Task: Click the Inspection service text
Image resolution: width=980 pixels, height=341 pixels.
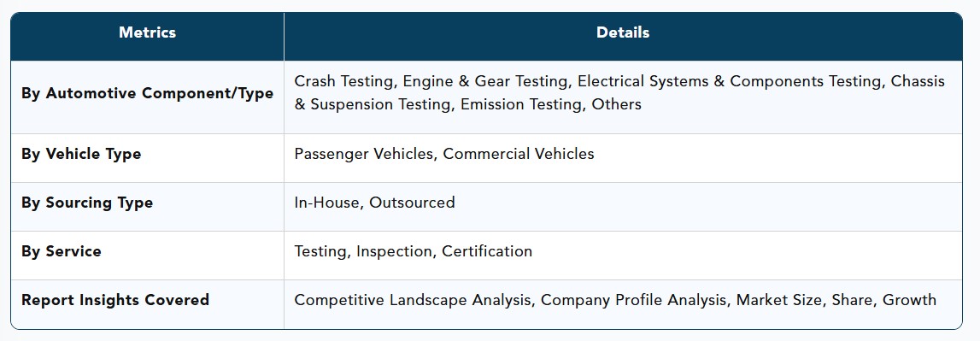Action: point(394,251)
